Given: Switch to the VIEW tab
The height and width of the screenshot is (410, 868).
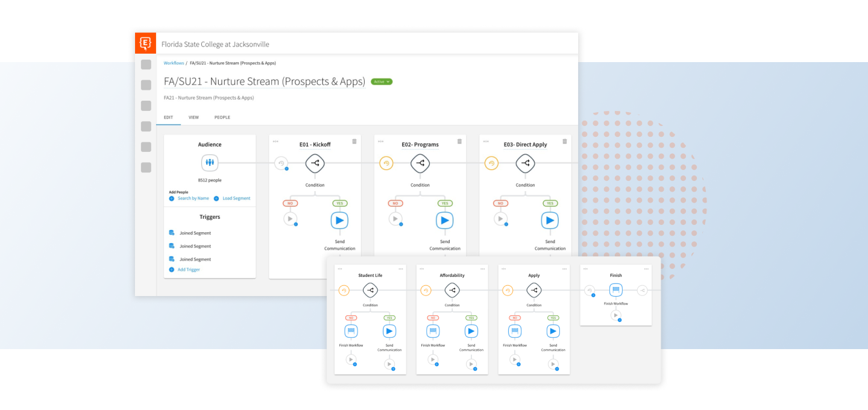Looking at the screenshot, I should [x=193, y=118].
